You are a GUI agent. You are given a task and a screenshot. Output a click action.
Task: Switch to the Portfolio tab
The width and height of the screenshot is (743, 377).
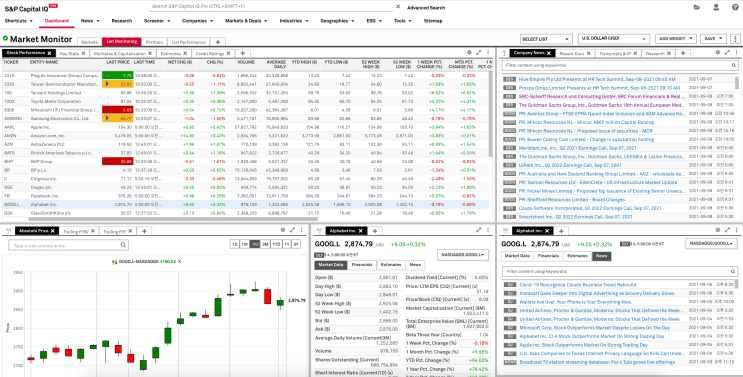154,42
